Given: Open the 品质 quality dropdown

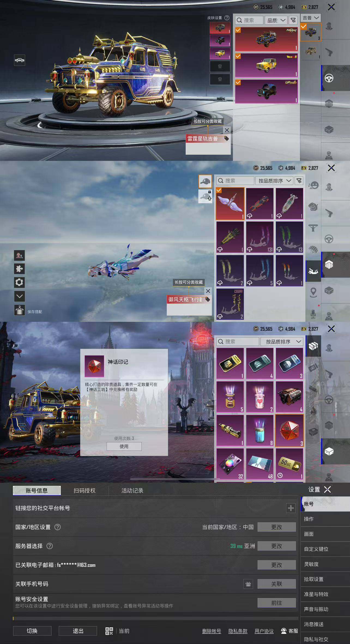Looking at the screenshot, I should coord(276,20).
